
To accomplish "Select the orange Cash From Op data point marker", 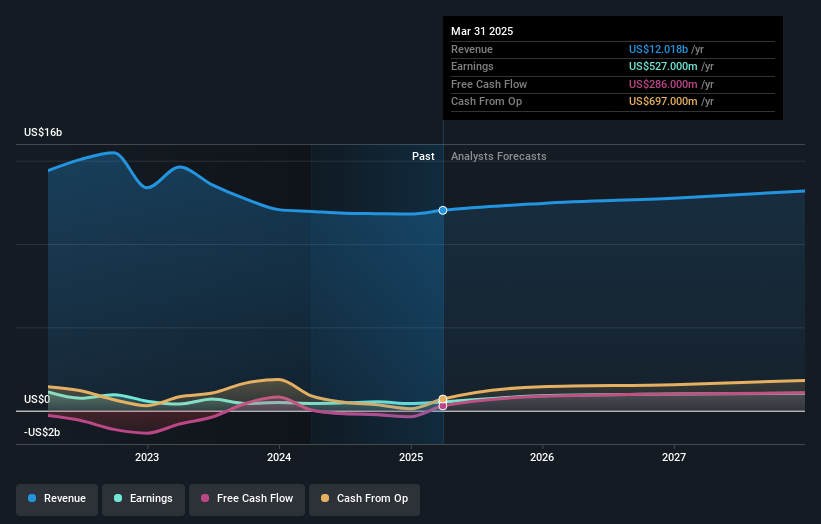I will pyautogui.click(x=443, y=399).
